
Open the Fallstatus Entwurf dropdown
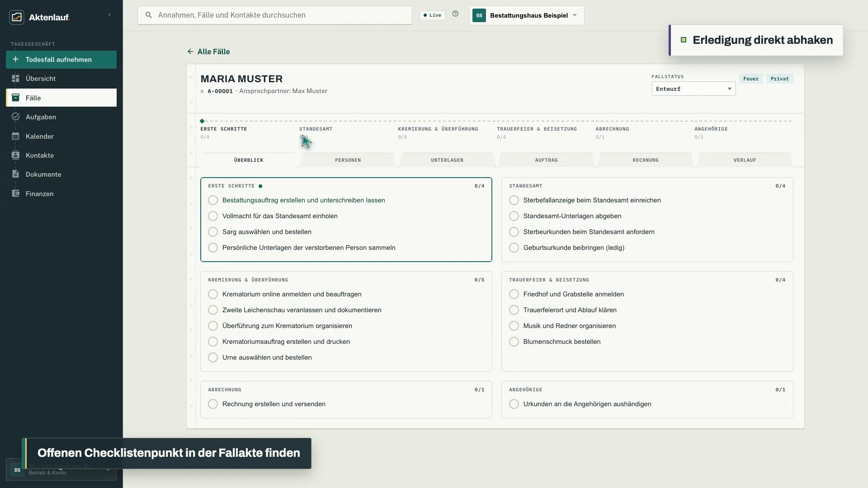click(x=693, y=89)
